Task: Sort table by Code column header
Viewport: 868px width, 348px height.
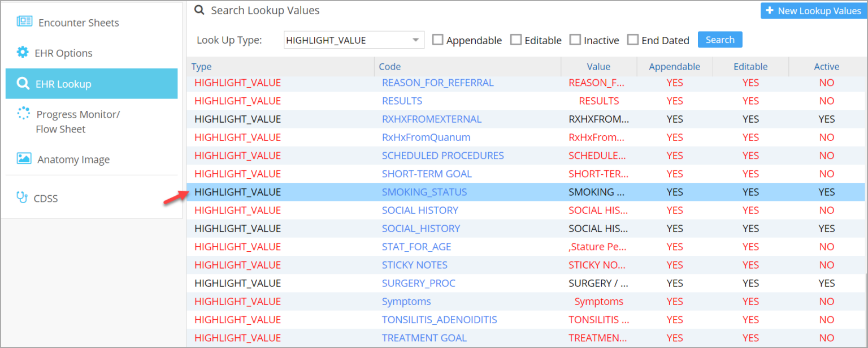Action: (389, 67)
